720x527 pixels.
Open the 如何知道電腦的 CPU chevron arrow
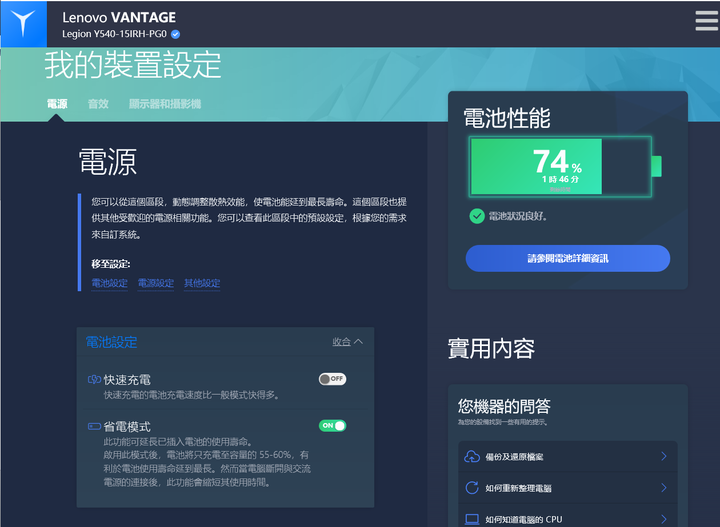coord(664,519)
